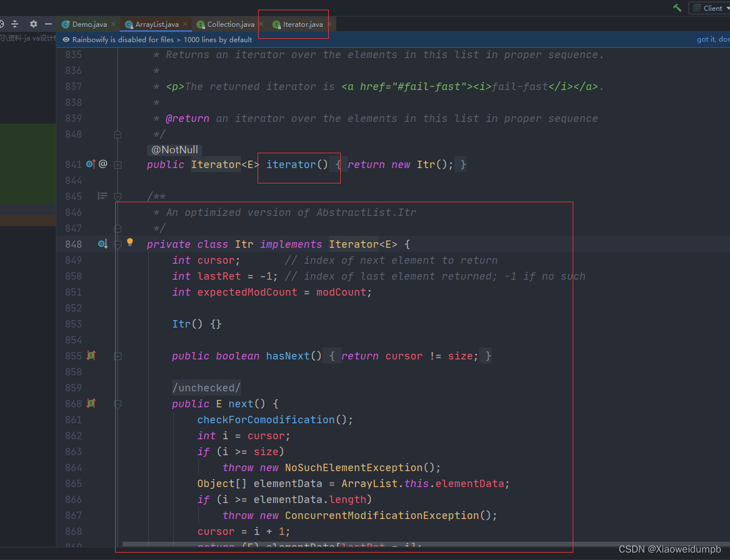Click 'expectedModCount' on line 851
730x560 pixels.
[247, 292]
